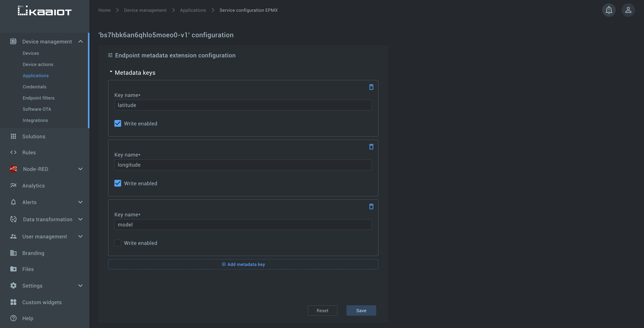Click the longitude key name field

pos(243,165)
